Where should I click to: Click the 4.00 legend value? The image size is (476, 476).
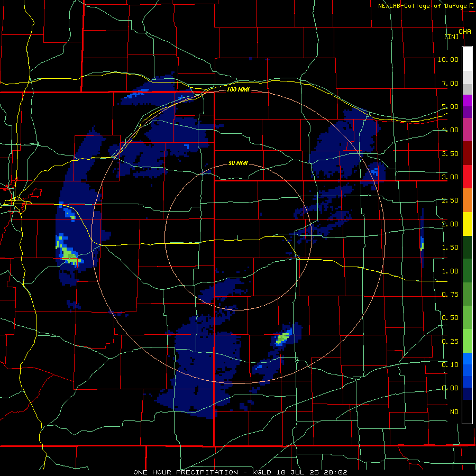[x=450, y=130]
